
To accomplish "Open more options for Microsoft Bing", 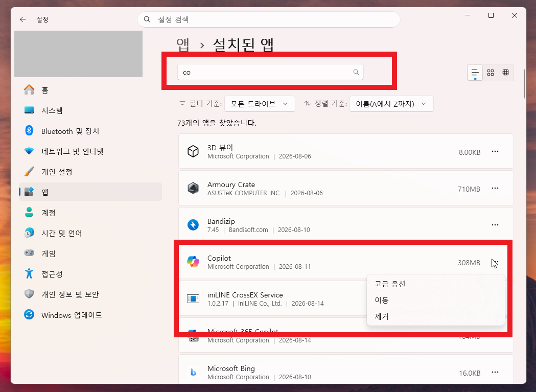I will point(495,372).
